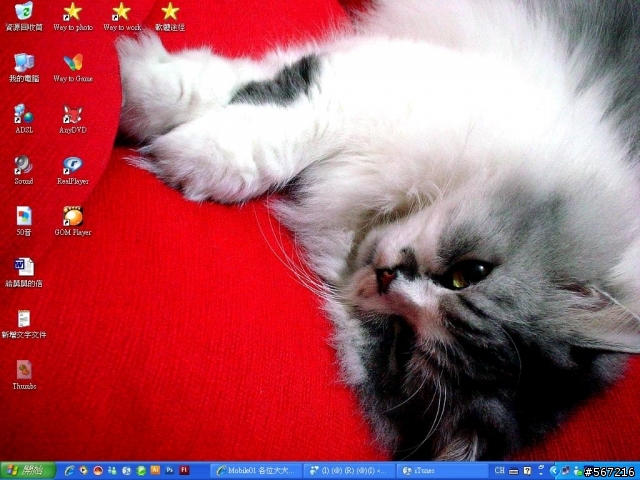This screenshot has height=480, width=640.
Task: Select the Way to Game shortcut
Action: [x=73, y=68]
